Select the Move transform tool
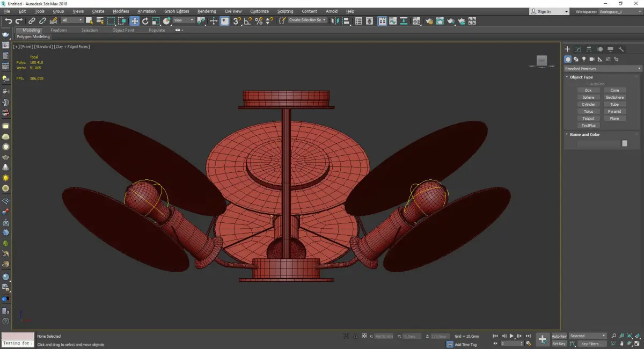The width and height of the screenshot is (644, 349). 134,21
